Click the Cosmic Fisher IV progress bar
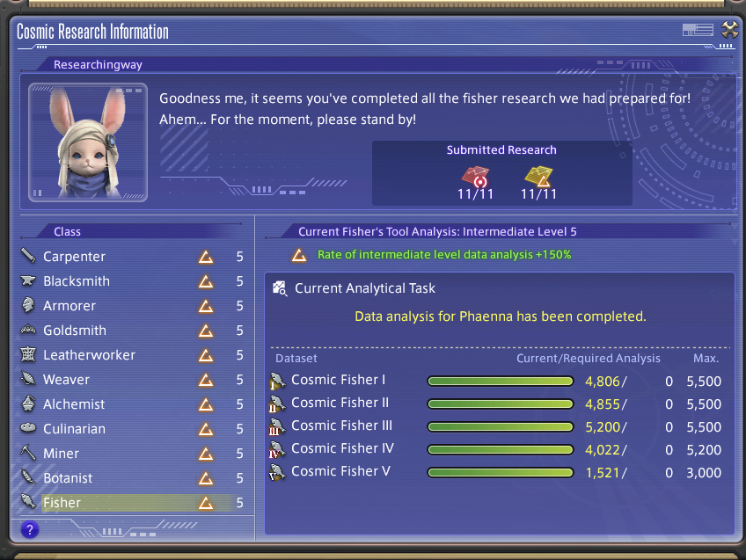 501,450
